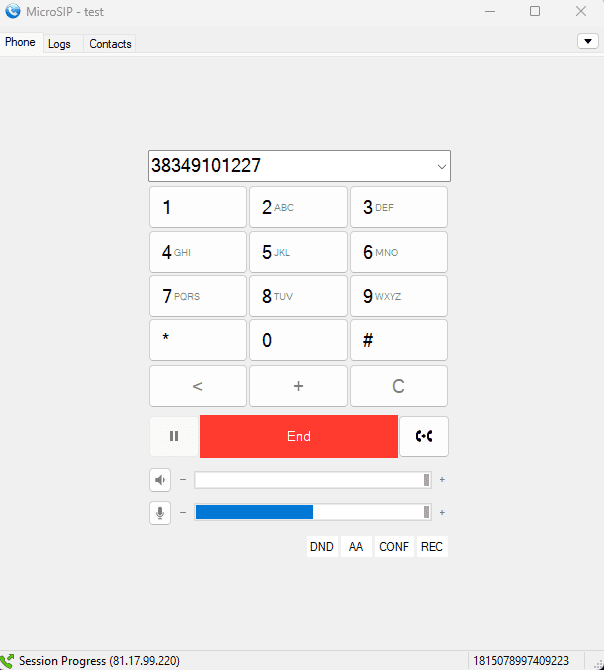End the current call
Image resolution: width=604 pixels, height=670 pixels.
[298, 436]
